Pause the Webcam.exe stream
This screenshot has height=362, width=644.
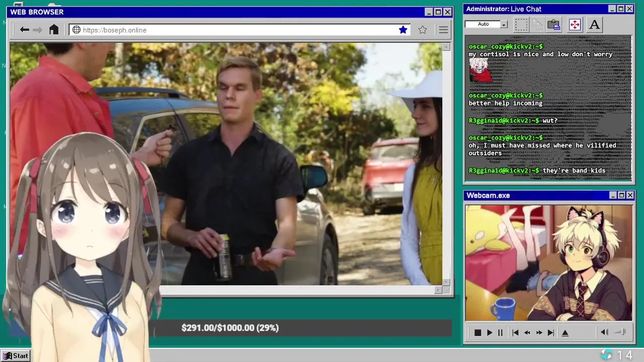[x=500, y=332]
